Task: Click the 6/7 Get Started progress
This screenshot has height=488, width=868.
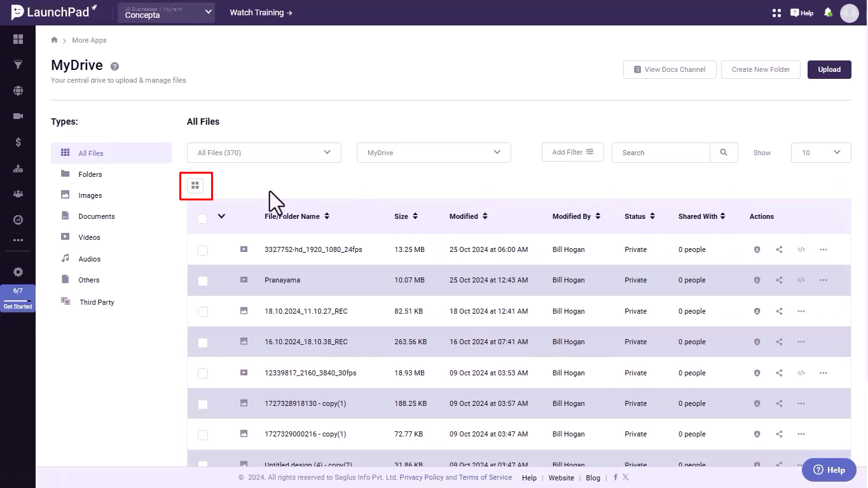Action: [x=18, y=298]
